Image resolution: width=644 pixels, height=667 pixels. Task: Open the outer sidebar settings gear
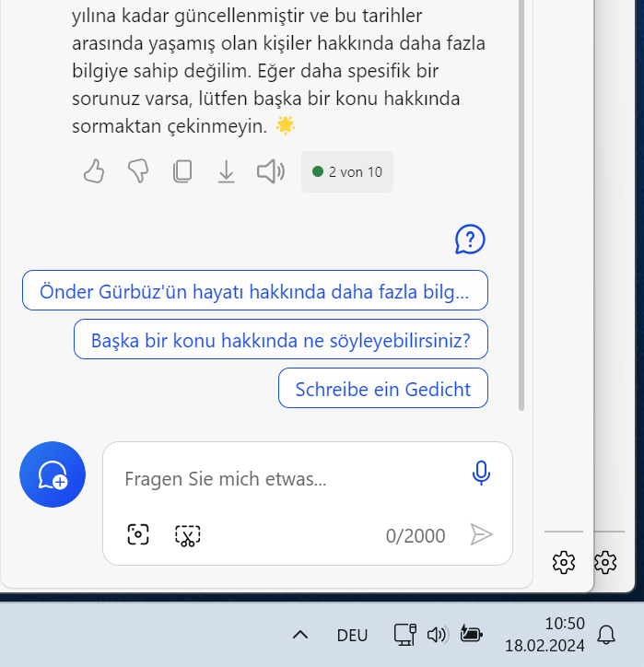(605, 562)
